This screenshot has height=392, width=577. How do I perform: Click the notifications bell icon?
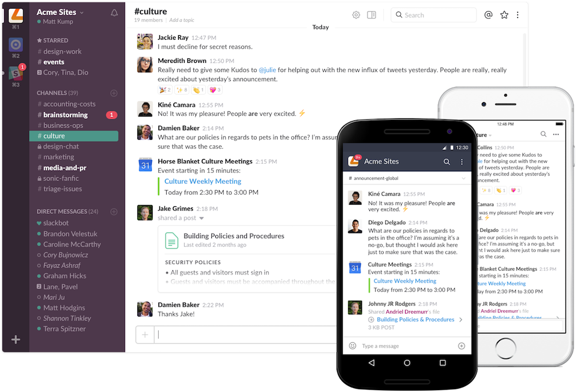[114, 13]
